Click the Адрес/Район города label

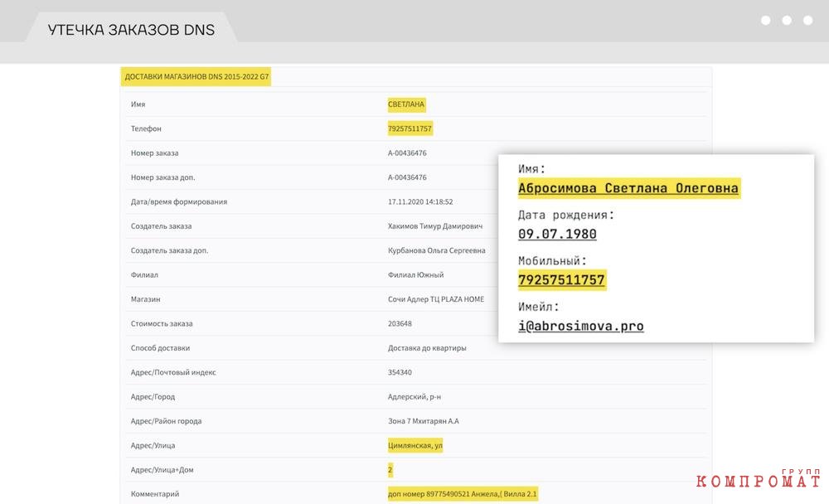point(166,421)
